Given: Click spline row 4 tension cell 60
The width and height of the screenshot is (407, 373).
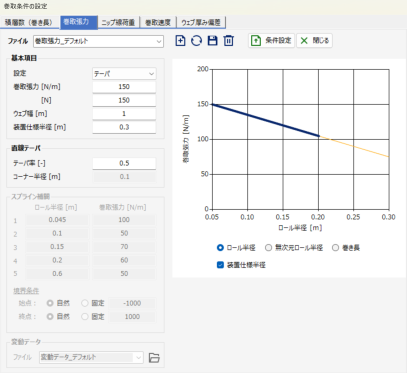Looking at the screenshot, I should [124, 260].
